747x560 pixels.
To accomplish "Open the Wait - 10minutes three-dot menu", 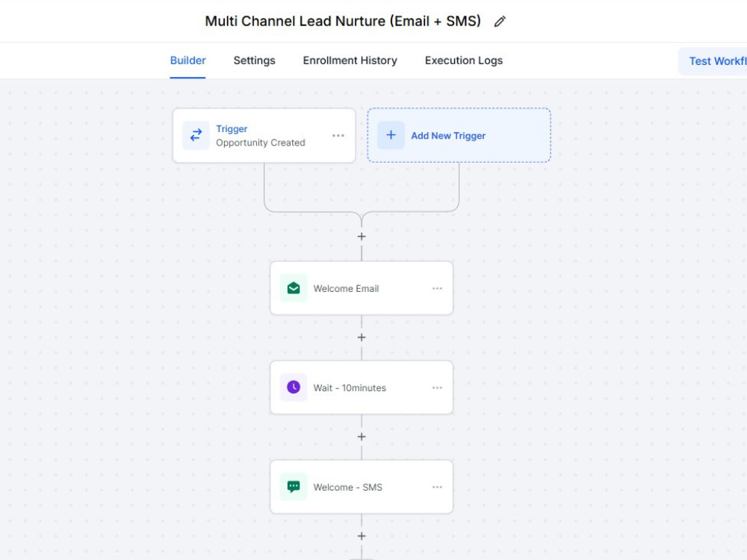I will 437,388.
